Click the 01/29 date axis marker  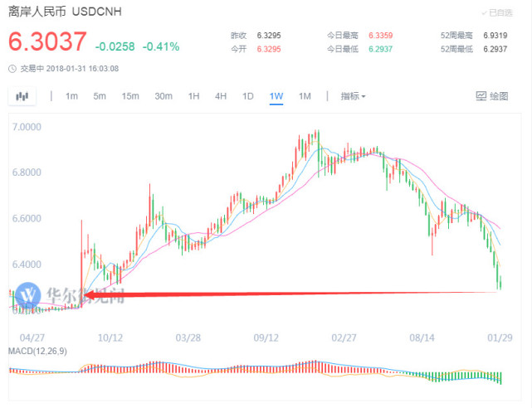coord(500,338)
